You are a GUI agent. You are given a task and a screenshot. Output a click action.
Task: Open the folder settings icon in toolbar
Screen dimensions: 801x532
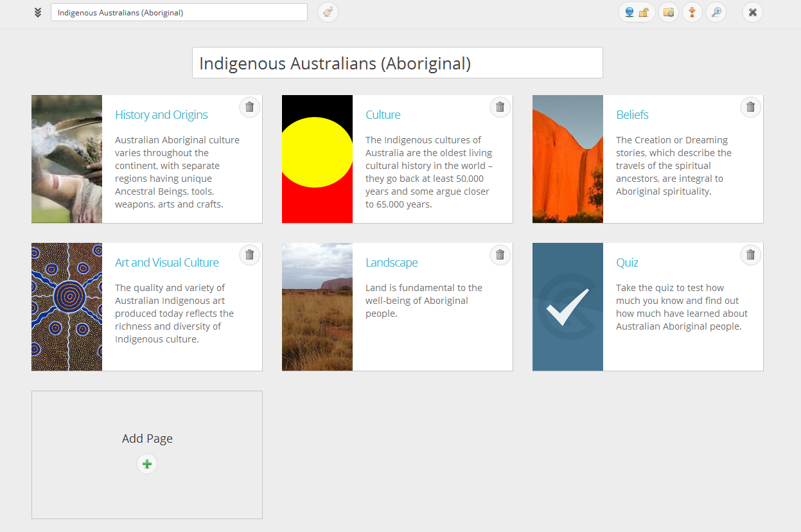coord(669,12)
